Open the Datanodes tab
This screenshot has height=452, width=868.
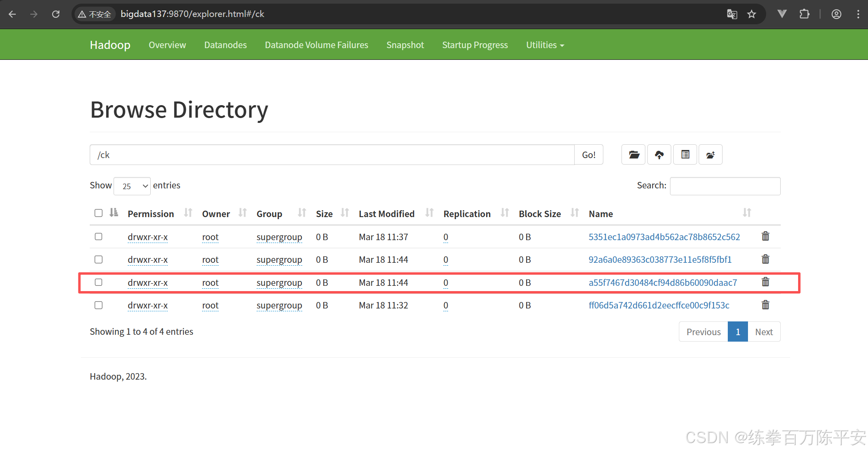pos(225,45)
